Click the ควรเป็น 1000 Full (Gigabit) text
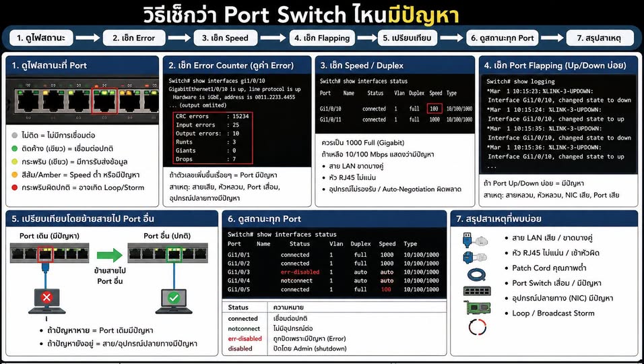 pyautogui.click(x=363, y=143)
